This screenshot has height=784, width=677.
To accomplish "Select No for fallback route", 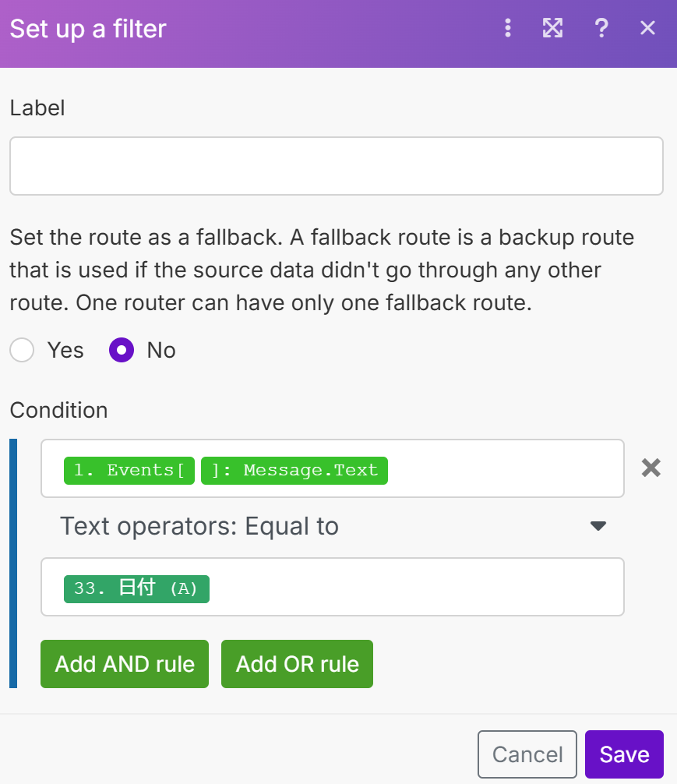I will (x=122, y=351).
